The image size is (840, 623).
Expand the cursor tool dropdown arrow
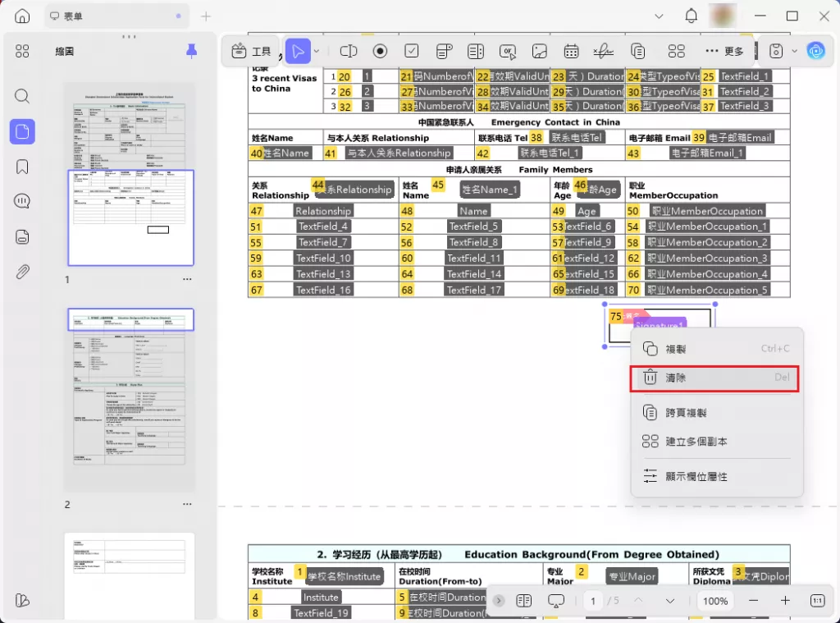point(317,51)
